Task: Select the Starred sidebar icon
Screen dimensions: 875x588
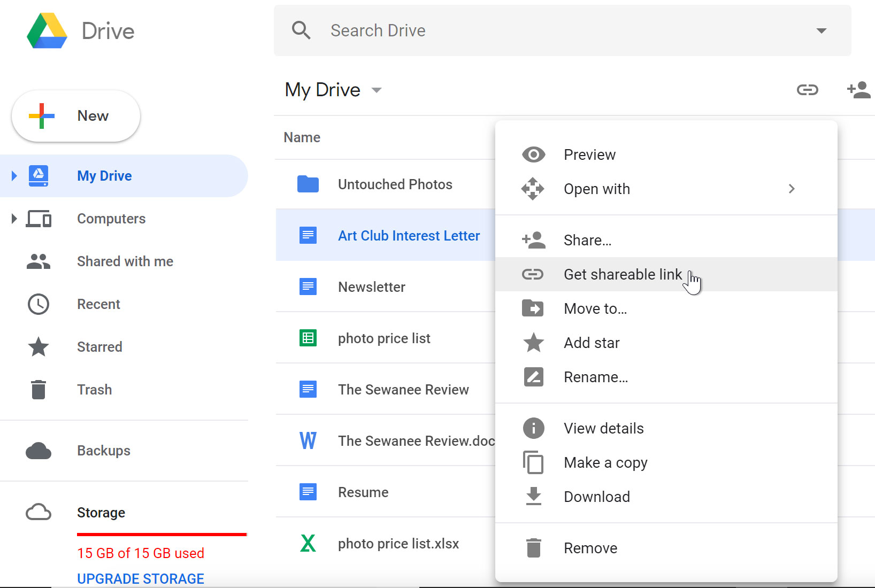Action: click(x=38, y=347)
